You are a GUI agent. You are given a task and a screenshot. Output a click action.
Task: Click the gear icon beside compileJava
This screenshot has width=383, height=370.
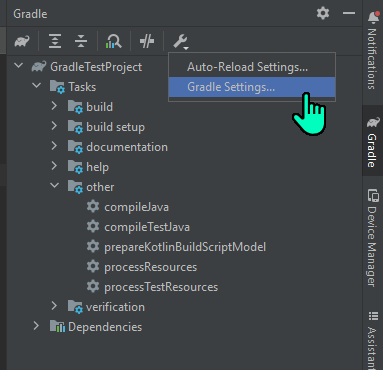pos(93,207)
